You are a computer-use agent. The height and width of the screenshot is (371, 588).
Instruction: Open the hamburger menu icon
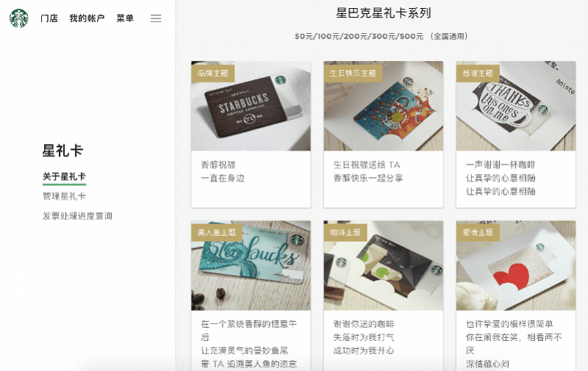click(156, 18)
